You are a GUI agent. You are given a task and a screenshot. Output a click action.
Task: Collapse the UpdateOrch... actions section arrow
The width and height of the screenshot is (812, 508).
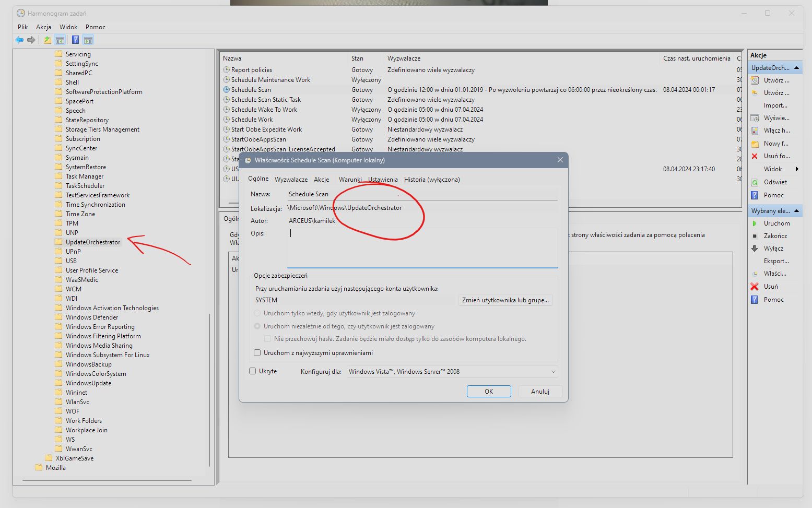[796, 68]
